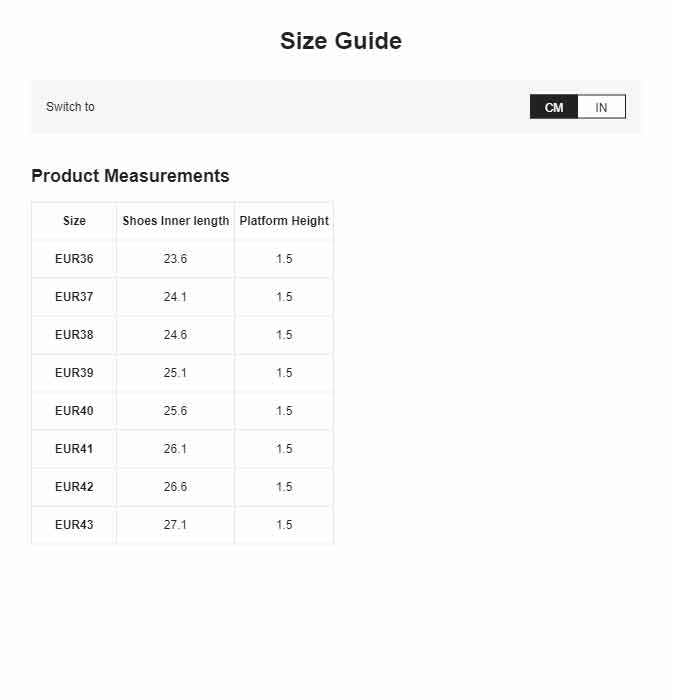Click the Switch to label
The image size is (674, 700).
pyautogui.click(x=70, y=107)
